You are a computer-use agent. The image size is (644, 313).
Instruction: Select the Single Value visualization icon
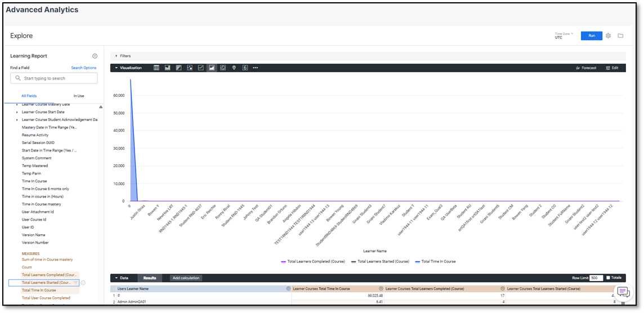[245, 68]
